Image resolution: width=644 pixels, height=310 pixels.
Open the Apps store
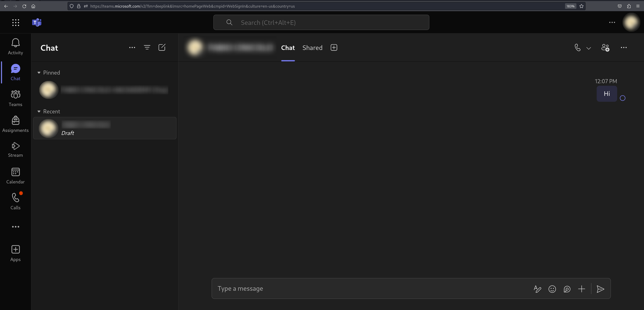15,254
